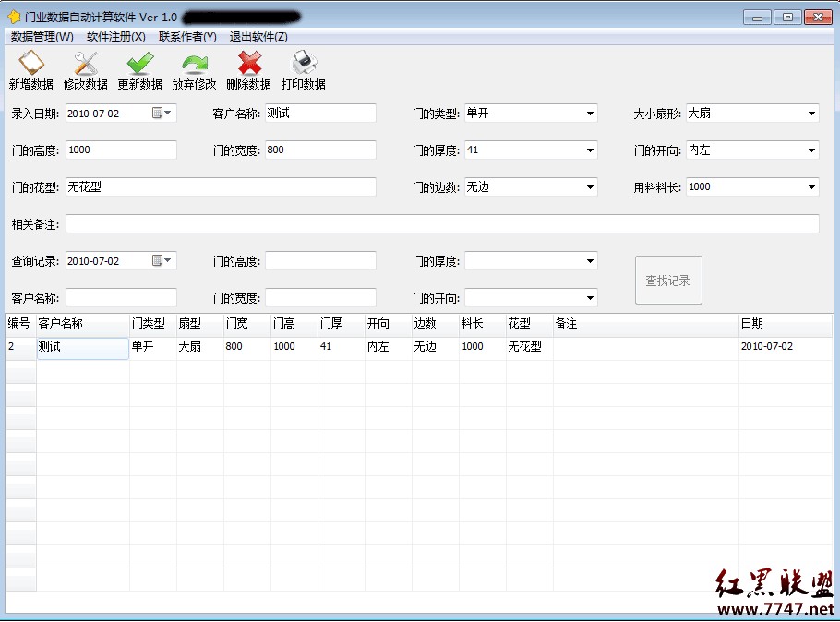The width and height of the screenshot is (840, 622).
Task: Click the 开向 column header
Action: coord(389,324)
